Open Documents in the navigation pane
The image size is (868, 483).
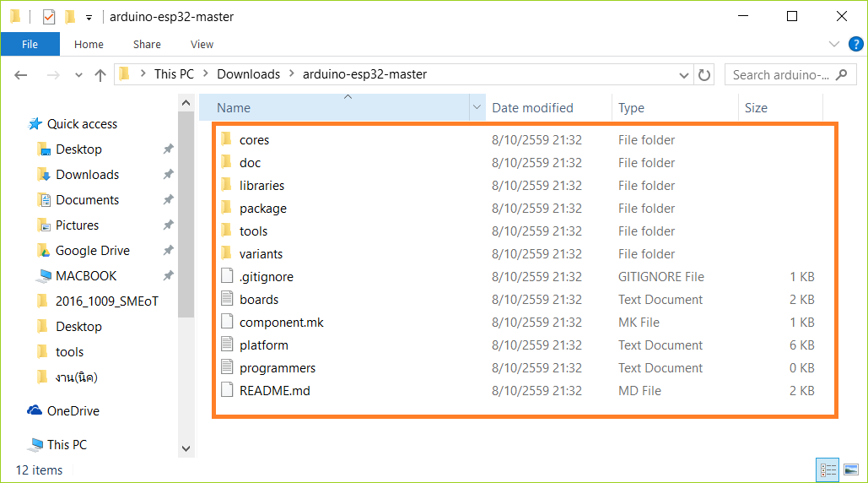coord(87,200)
